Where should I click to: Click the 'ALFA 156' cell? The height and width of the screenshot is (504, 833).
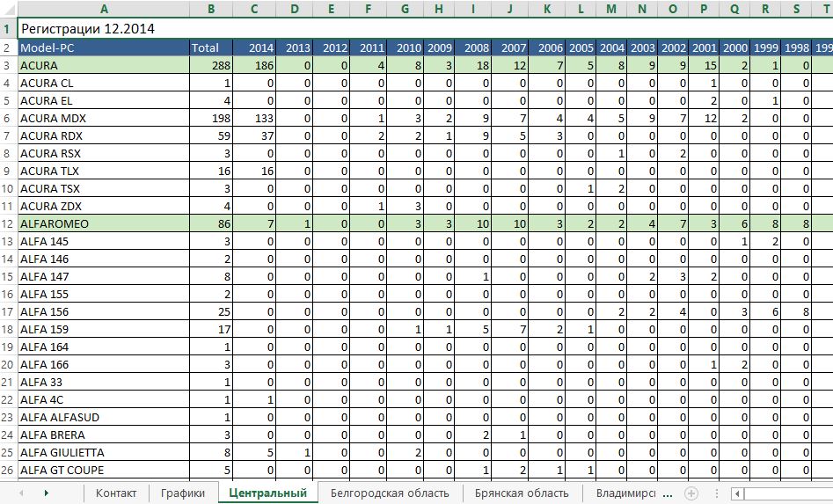click(x=104, y=311)
